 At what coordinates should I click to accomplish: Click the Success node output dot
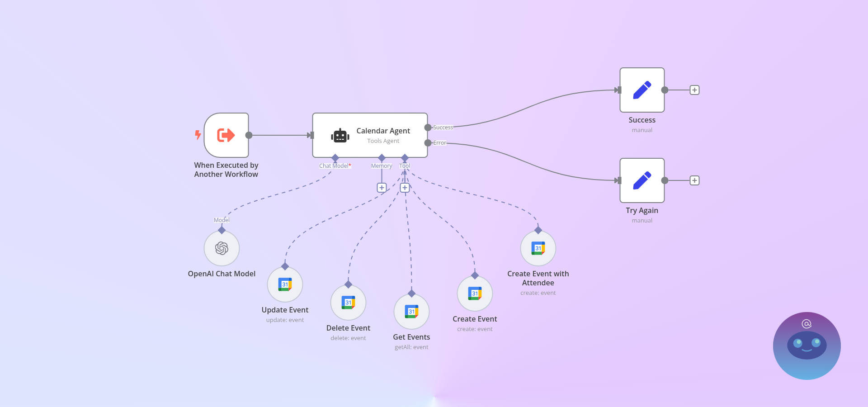point(665,90)
